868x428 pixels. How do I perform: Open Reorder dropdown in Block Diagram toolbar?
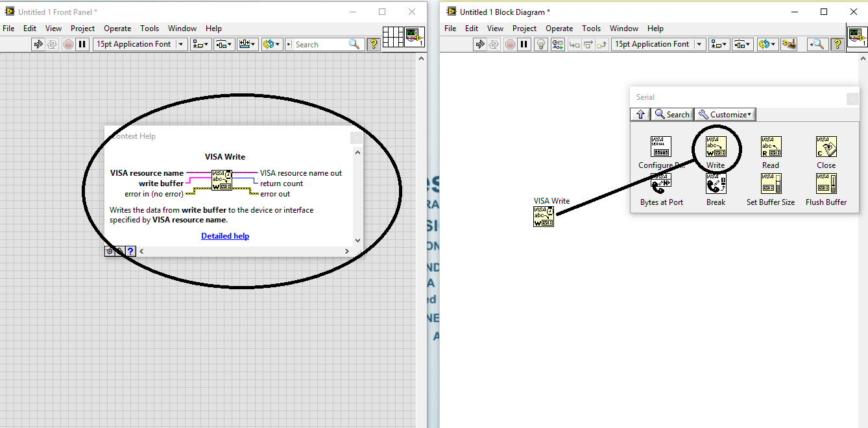click(767, 44)
